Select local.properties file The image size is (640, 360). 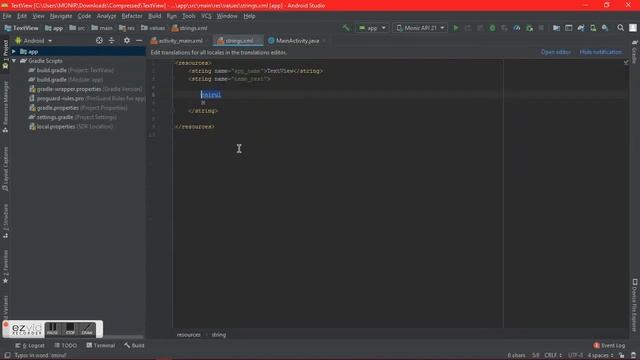tap(71, 127)
